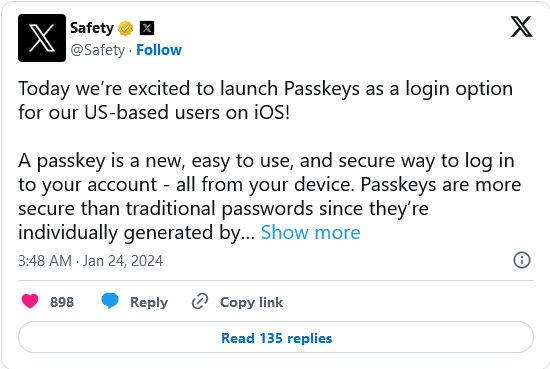Image resolution: width=550 pixels, height=369 pixels.
Task: Click the Safety display name
Action: click(92, 28)
